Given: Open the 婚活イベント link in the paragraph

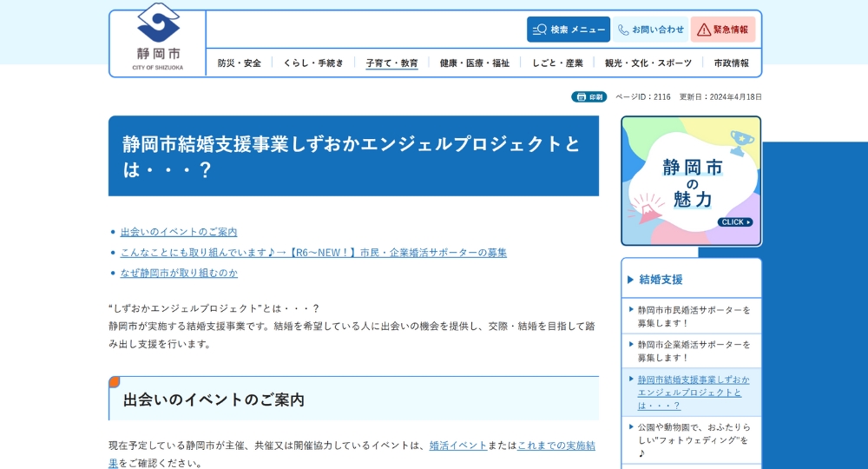Looking at the screenshot, I should 458,446.
